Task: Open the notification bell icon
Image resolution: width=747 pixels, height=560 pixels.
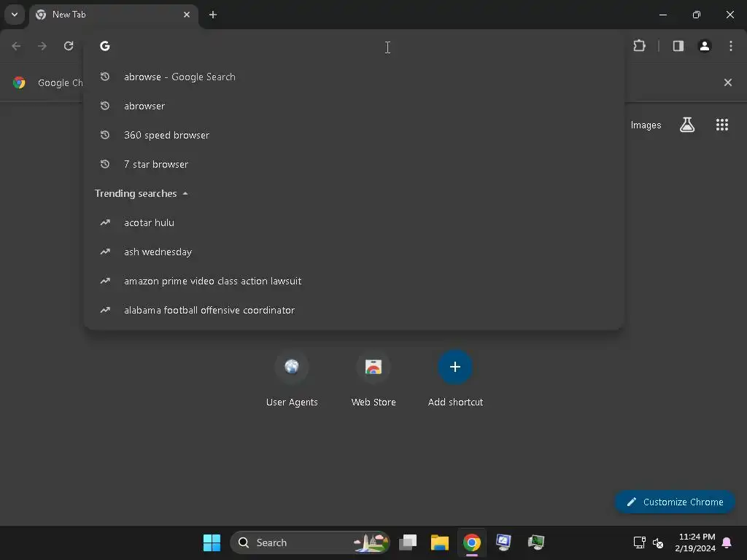Action: 727,542
